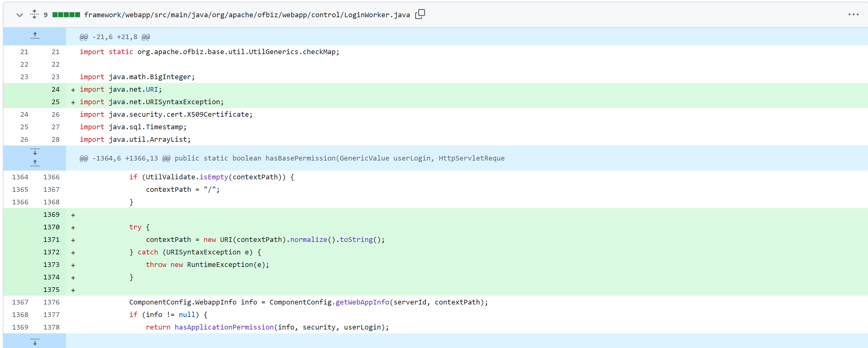Click the URISyntaxException import line

click(x=152, y=102)
